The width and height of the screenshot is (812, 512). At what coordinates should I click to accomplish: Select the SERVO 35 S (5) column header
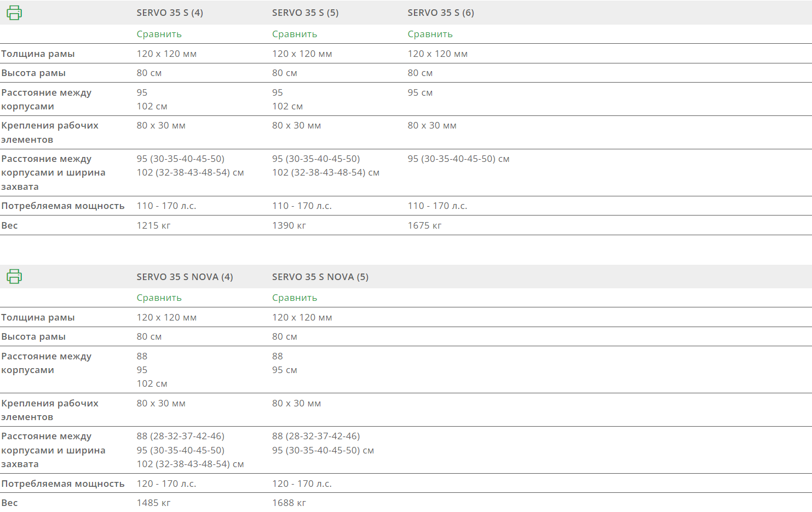click(x=305, y=13)
